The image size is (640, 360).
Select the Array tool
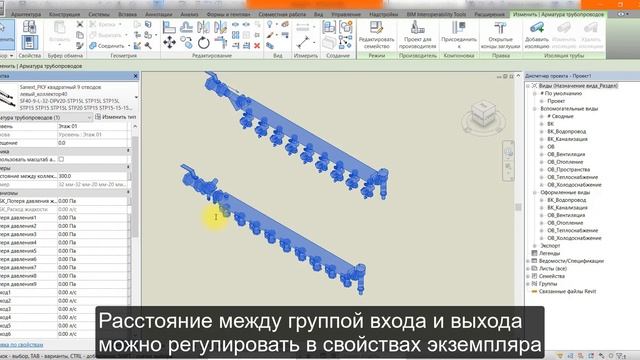coord(236,36)
